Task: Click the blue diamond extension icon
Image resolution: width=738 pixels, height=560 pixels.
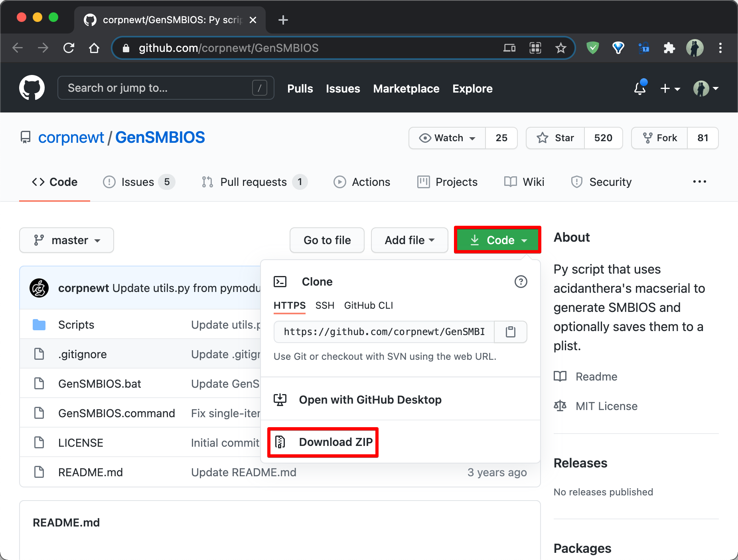Action: click(618, 48)
